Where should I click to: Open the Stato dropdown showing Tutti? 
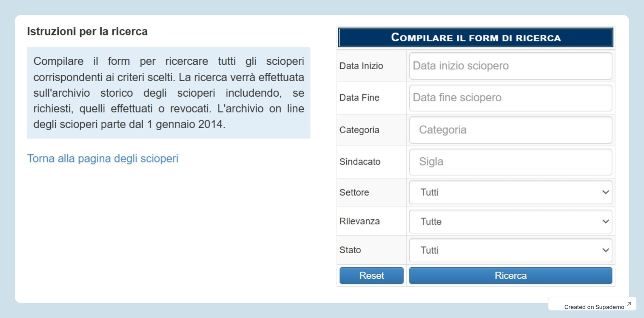[x=509, y=250]
